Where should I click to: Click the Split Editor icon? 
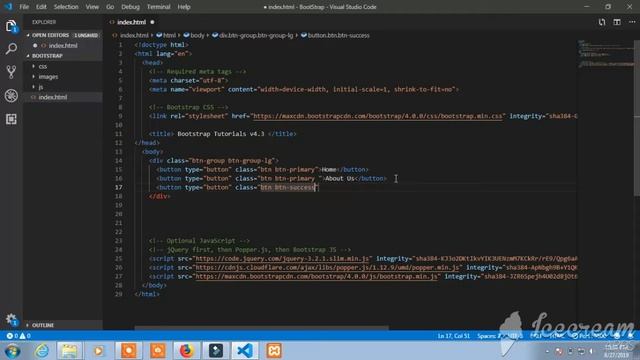coord(617,22)
